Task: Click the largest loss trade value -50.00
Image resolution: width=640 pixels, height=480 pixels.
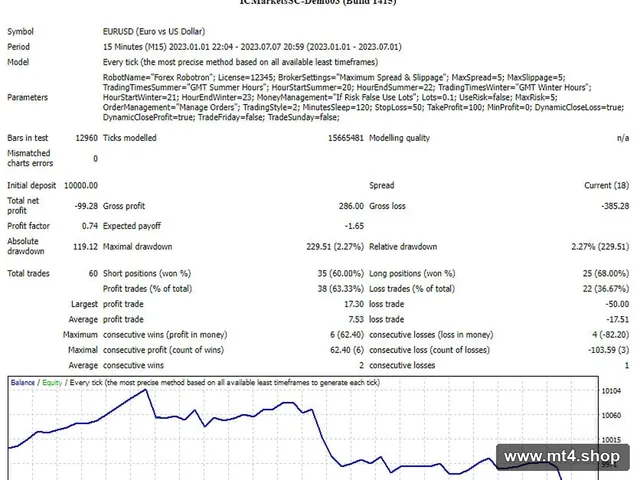Action: tap(617, 304)
